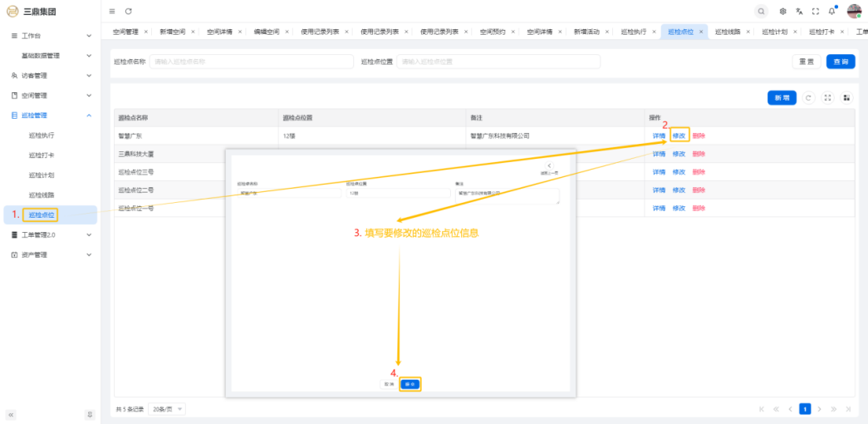Toggle sidebar using hamburger menu icon
Image resolution: width=868 pixels, height=424 pixels.
pos(112,11)
